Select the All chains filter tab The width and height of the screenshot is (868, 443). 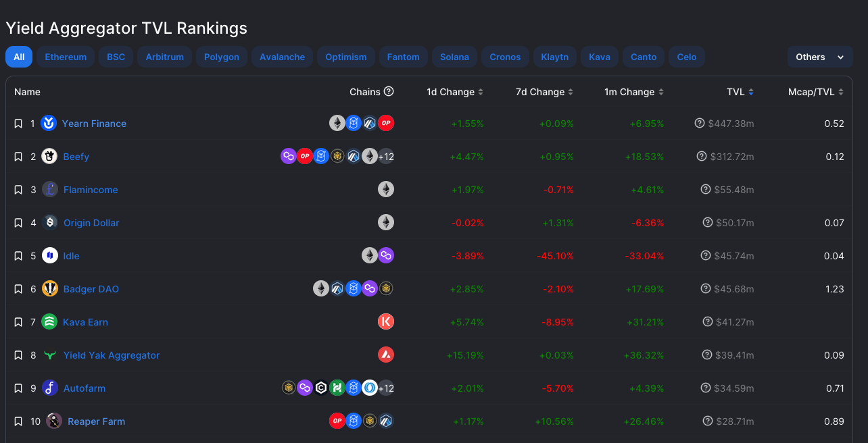(19, 57)
